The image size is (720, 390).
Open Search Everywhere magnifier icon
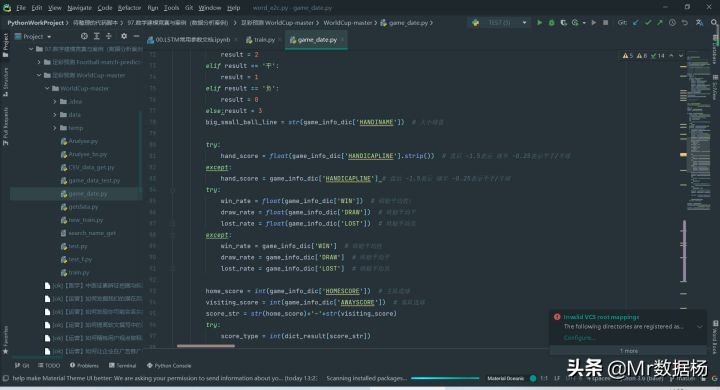pyautogui.click(x=714, y=23)
